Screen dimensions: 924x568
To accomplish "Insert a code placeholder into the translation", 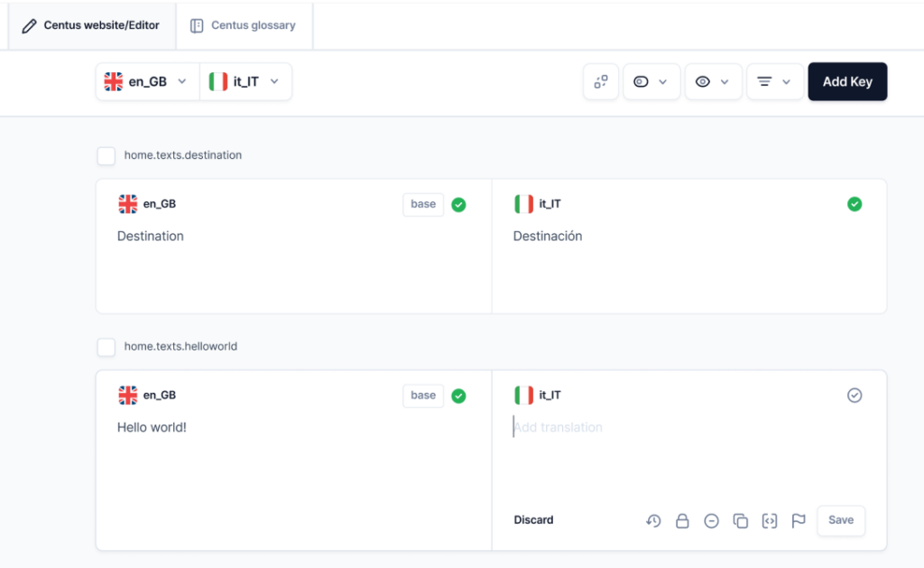I will [x=769, y=521].
